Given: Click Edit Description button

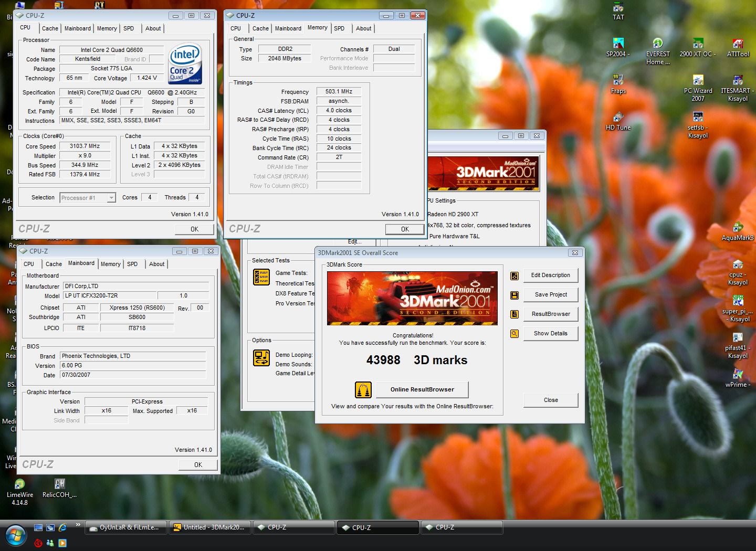Looking at the screenshot, I should click(x=550, y=275).
